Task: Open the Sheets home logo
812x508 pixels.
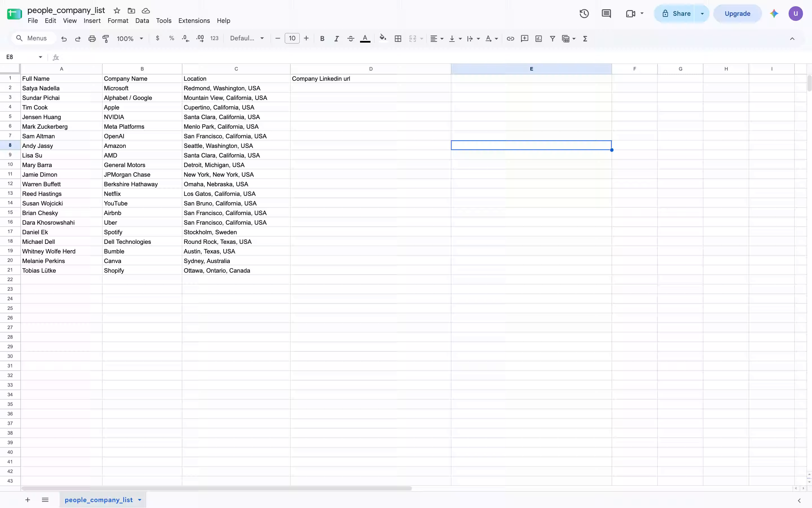Action: coord(14,14)
